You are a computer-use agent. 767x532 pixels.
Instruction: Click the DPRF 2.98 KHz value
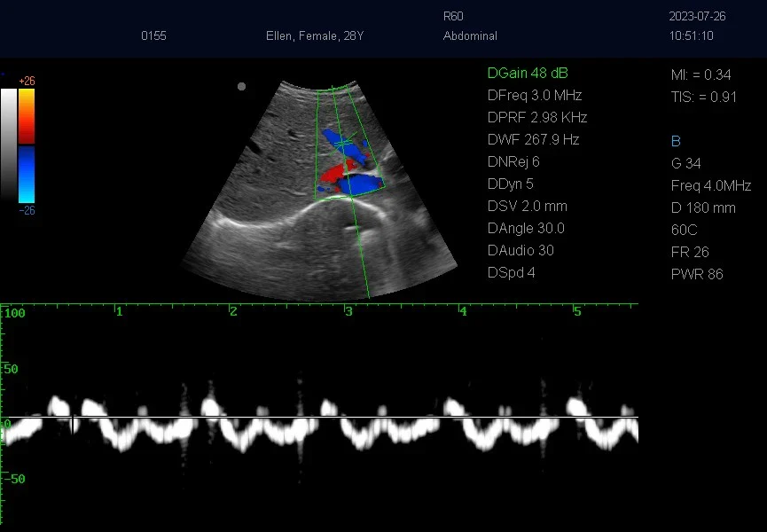[537, 117]
